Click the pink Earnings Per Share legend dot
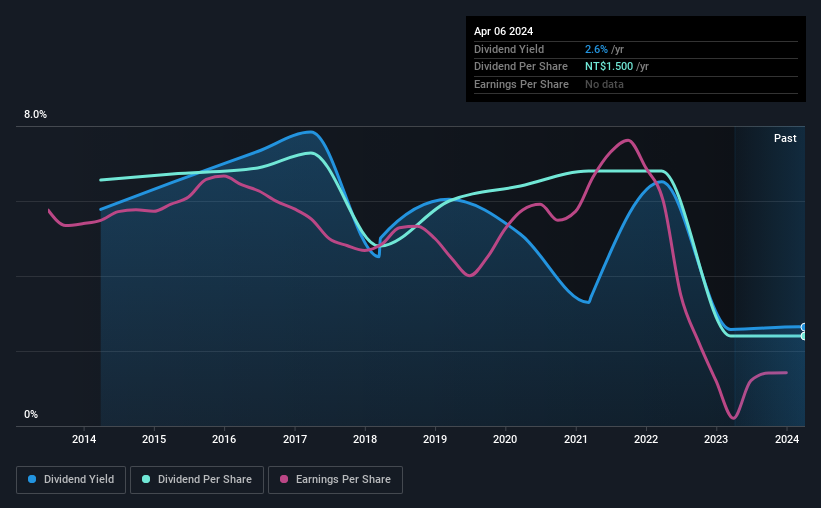The height and width of the screenshot is (508, 821). point(284,479)
